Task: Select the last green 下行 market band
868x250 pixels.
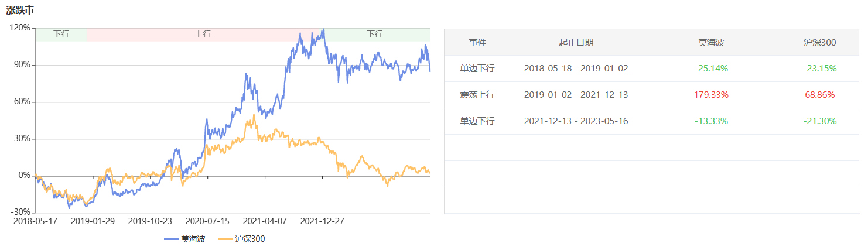Action: click(374, 34)
